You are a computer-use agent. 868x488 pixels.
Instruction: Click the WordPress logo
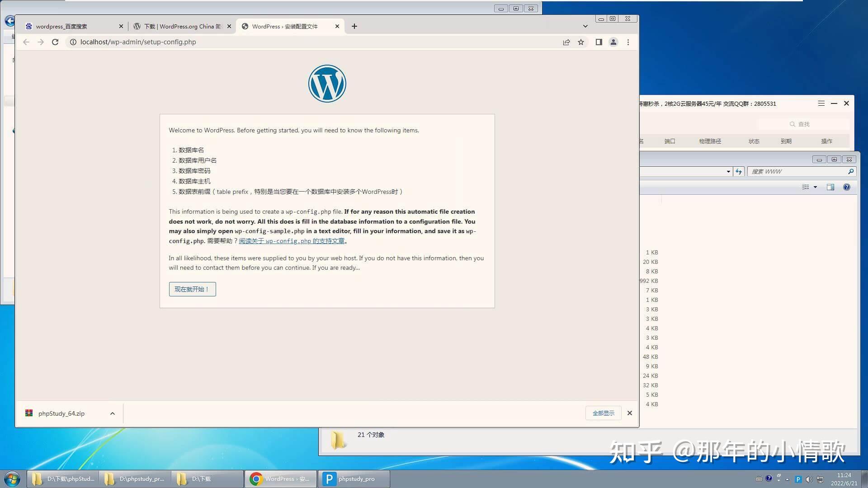(x=327, y=84)
